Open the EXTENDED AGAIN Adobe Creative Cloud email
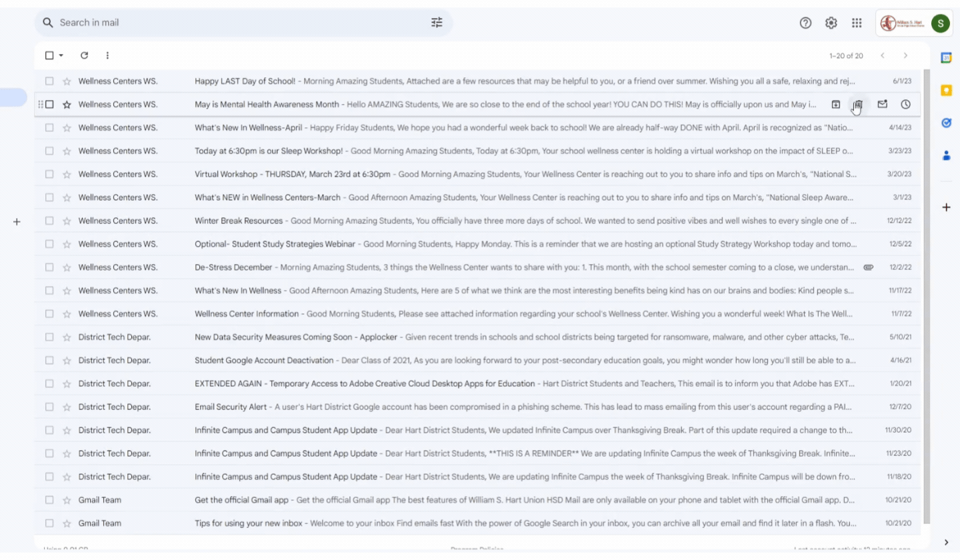Screen dimensions: 960x560 click(477, 383)
